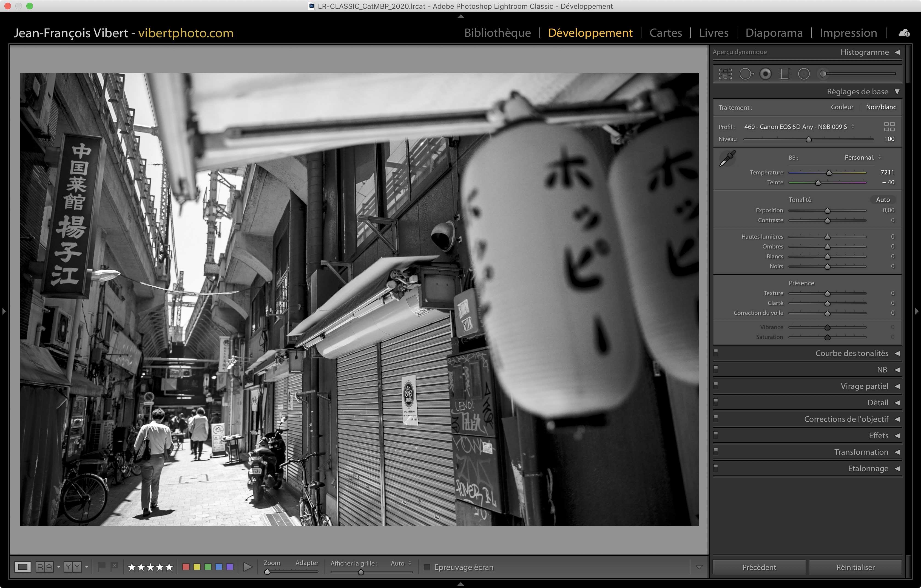Apply the red color label swatch
Viewport: 921px width, 588px height.
tap(186, 567)
